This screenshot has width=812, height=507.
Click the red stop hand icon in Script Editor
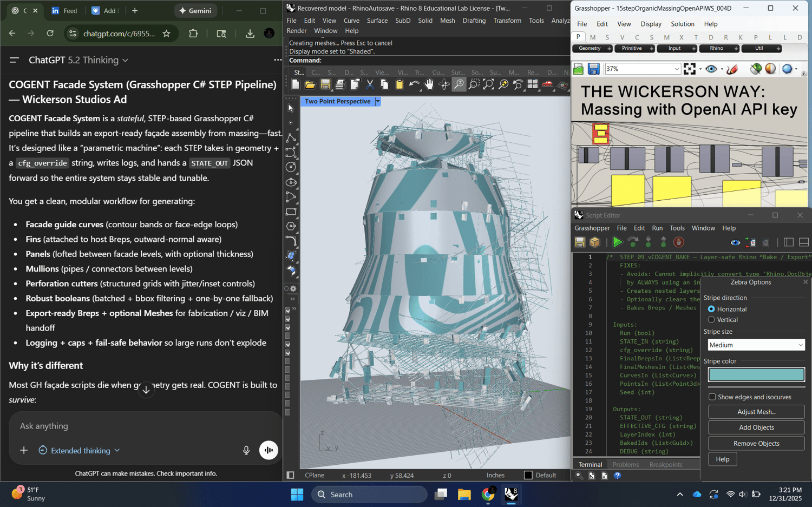tap(678, 242)
